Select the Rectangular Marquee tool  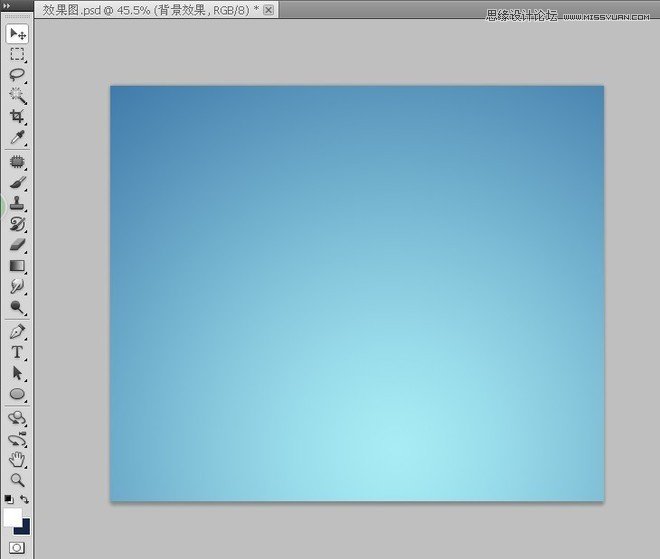[17, 54]
